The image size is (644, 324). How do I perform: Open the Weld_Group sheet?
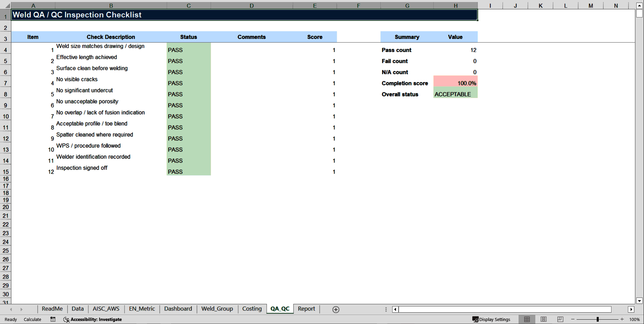217,309
